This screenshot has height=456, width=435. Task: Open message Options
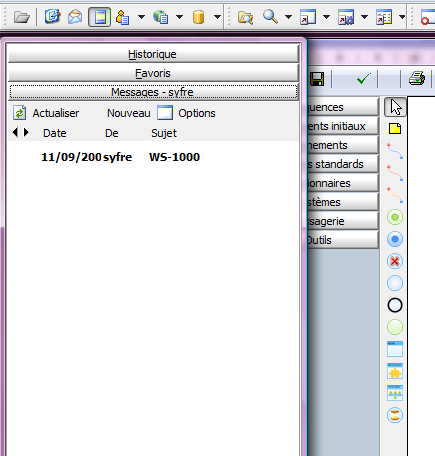coord(187,113)
